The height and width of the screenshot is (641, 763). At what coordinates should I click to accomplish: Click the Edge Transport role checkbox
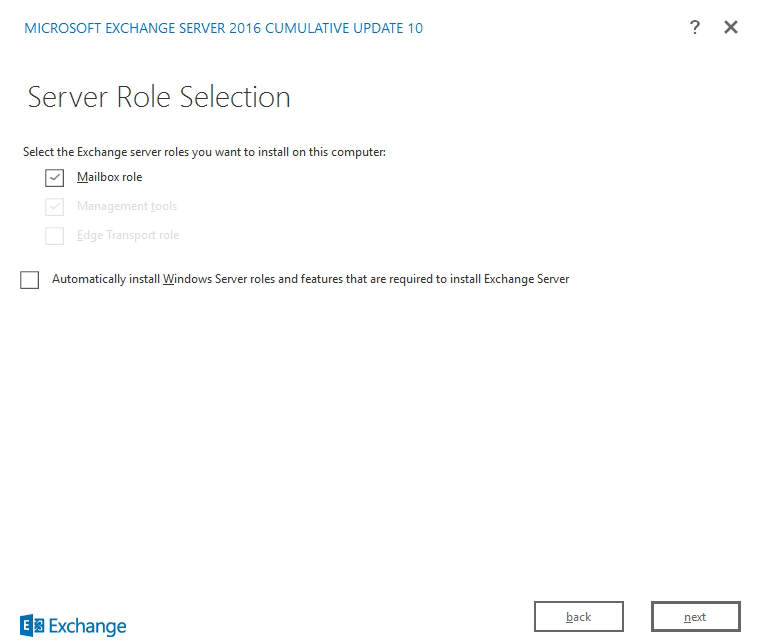click(x=54, y=236)
